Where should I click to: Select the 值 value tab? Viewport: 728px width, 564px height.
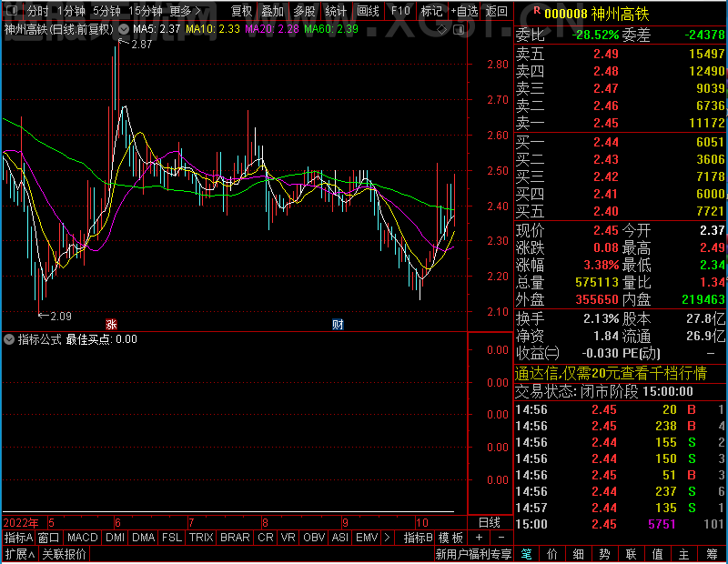657,554
